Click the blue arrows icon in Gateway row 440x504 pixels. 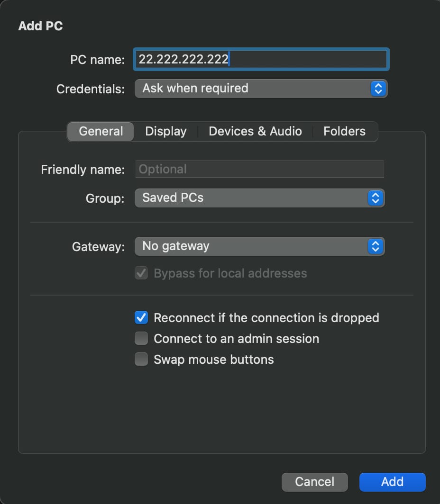point(375,246)
